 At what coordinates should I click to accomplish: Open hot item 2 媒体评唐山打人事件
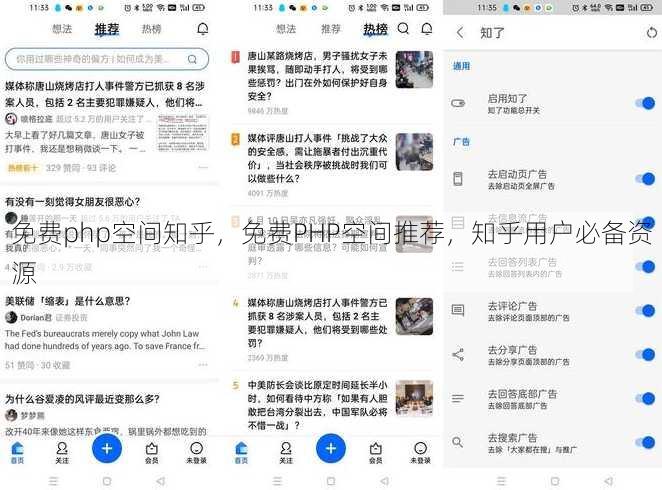click(x=317, y=158)
